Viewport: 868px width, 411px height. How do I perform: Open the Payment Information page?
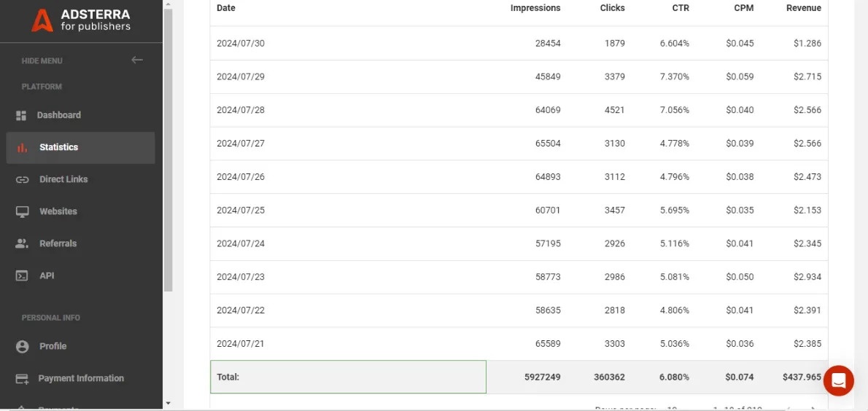pyautogui.click(x=81, y=378)
